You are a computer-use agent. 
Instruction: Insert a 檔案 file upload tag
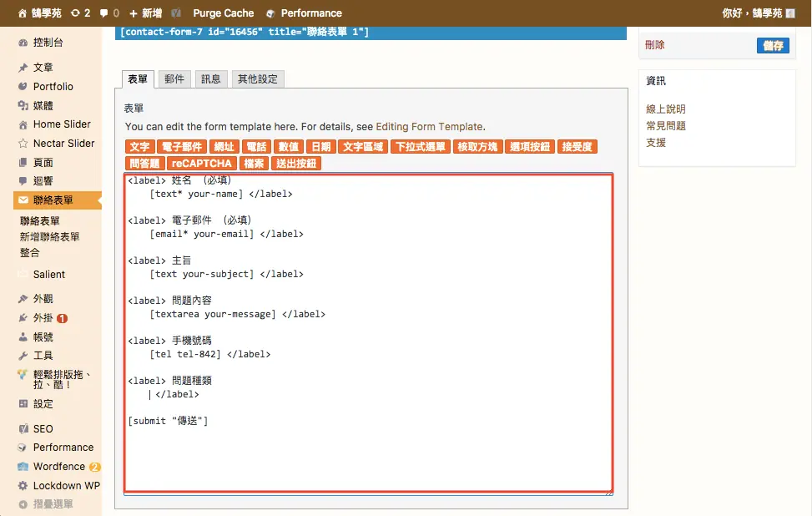(x=254, y=164)
